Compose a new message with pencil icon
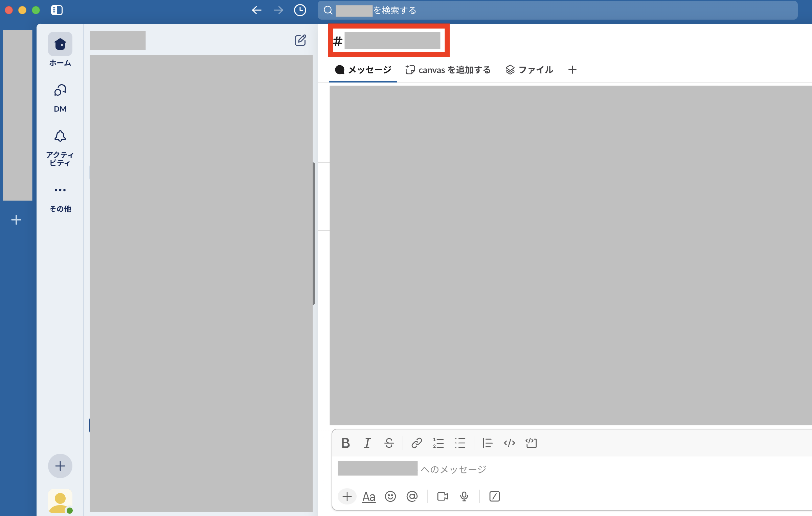The image size is (812, 516). click(300, 40)
